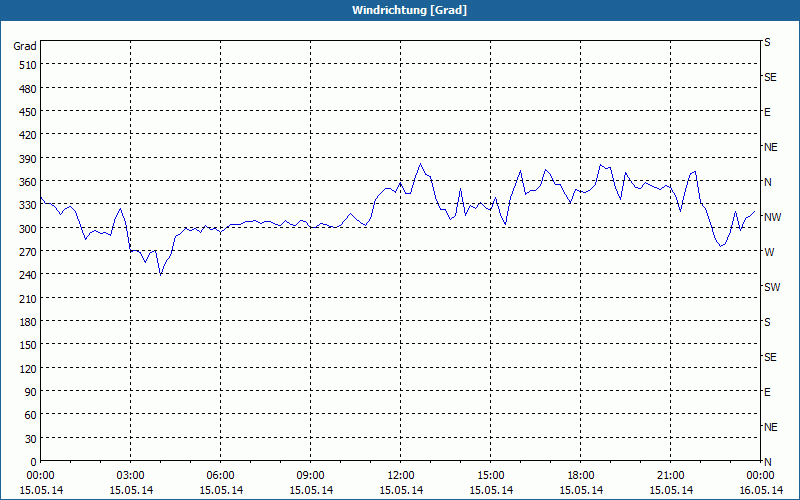Click the 0 y-axis label
Screen dimensions: 800x500
point(34,462)
